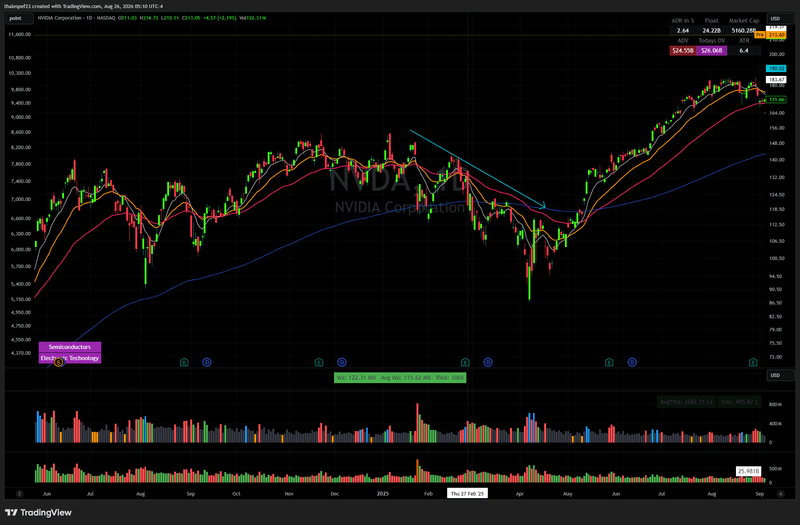Click the 2025 label on the time axis
Screen dimensions: 800x525
[383, 494]
